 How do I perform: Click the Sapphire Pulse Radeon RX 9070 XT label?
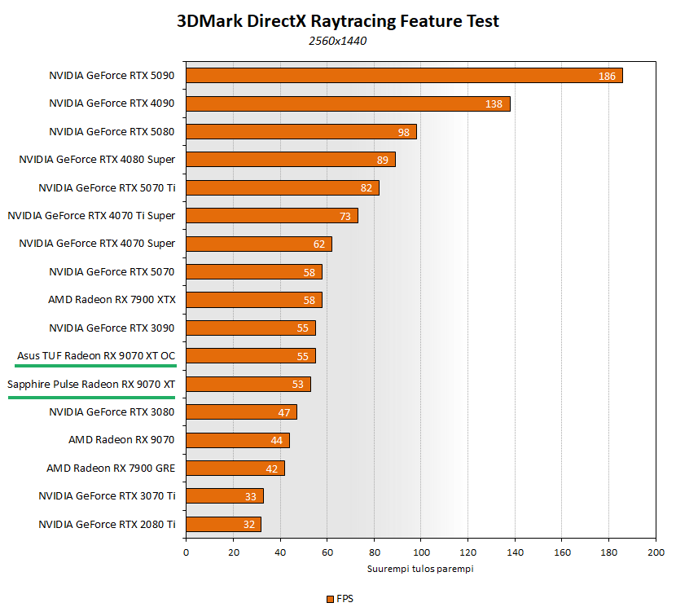coord(91,384)
